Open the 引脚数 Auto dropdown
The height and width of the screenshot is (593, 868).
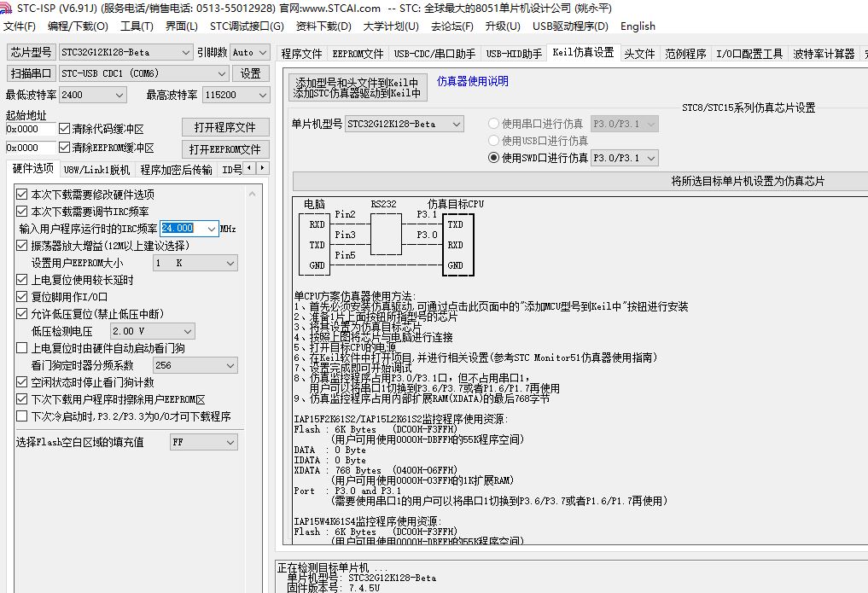(x=250, y=52)
